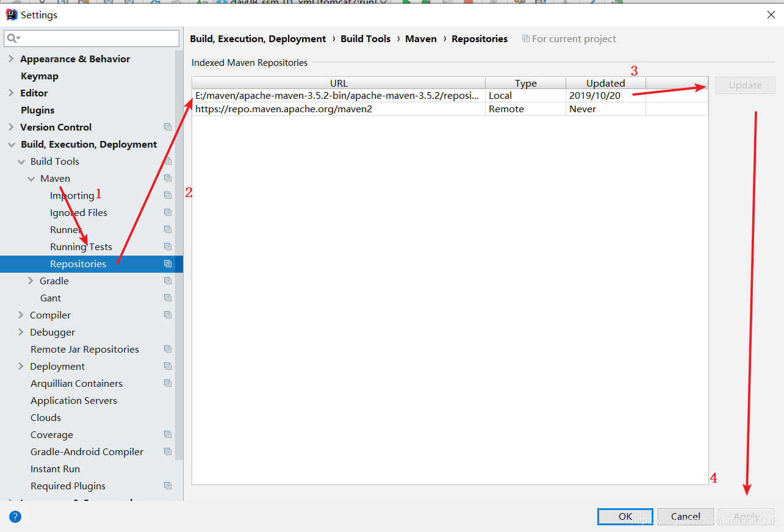Click project-level icon beside Version Control

[168, 127]
